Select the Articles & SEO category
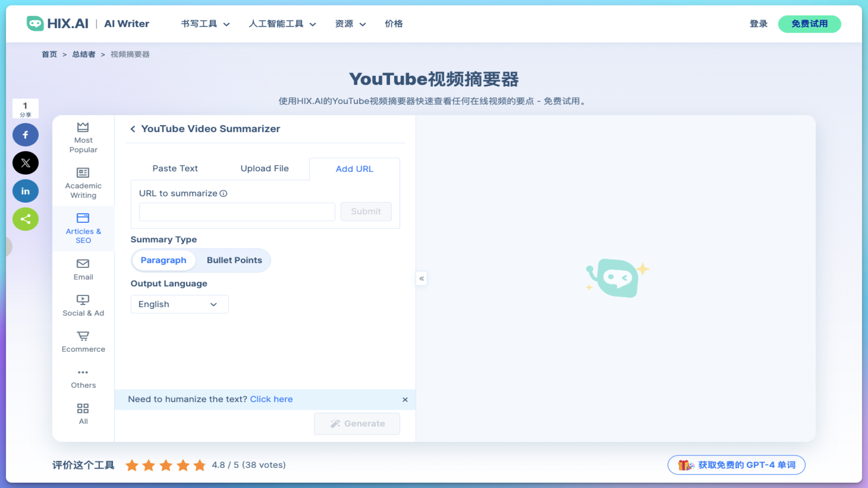 tap(82, 228)
